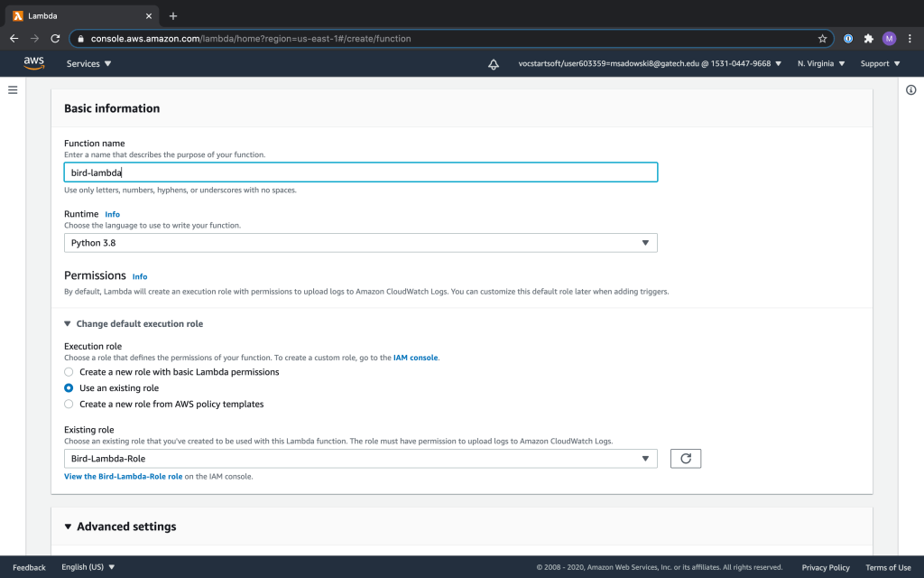Open the N. Virginia region menu
Viewport: 924px width, 578px height.
point(820,64)
